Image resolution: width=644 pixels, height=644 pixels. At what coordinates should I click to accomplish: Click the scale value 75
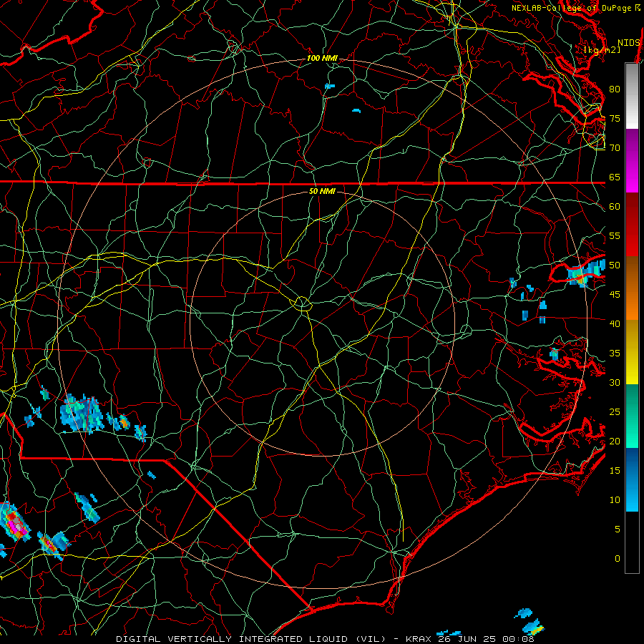point(615,118)
